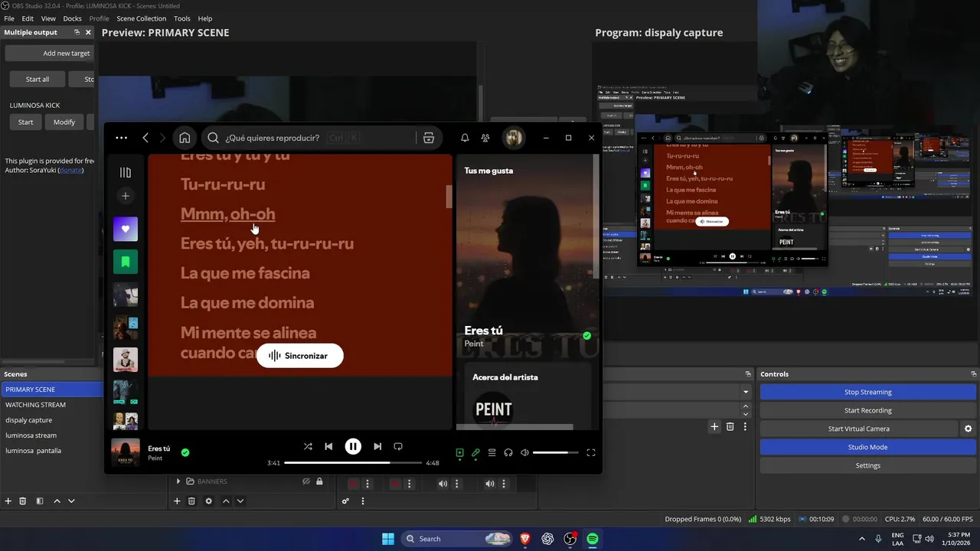Toggle the BANNERS lock icon
This screenshot has width=980, height=551.
pos(319,481)
